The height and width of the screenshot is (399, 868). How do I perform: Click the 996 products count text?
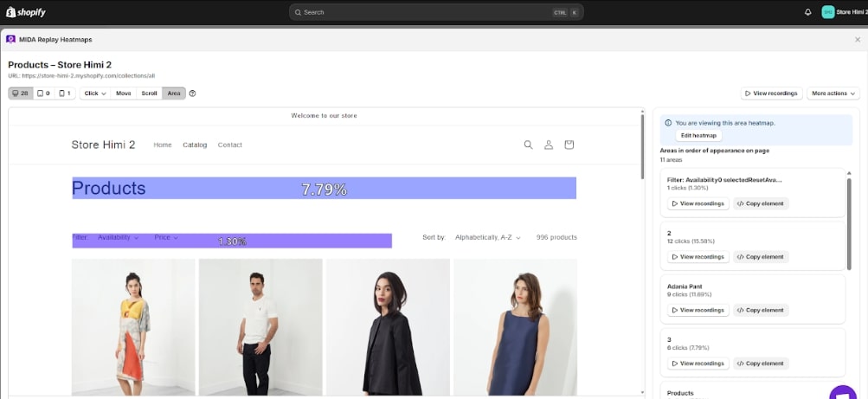[x=556, y=237]
